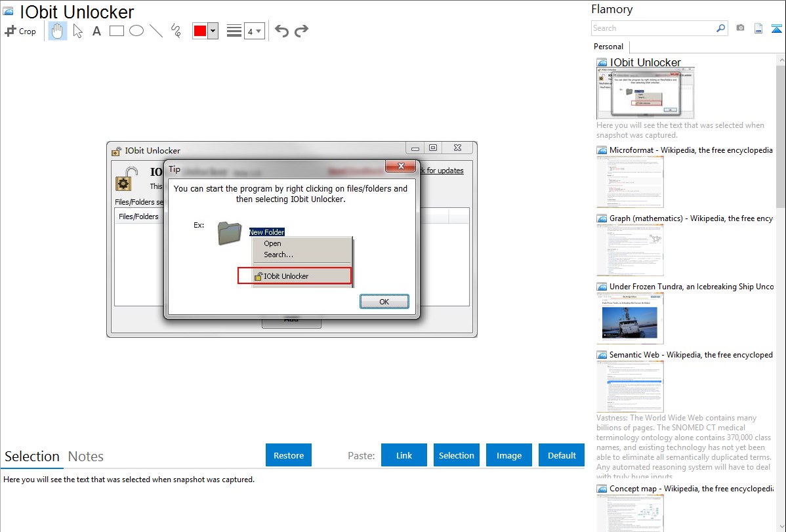The height and width of the screenshot is (532, 786).
Task: Click the 'Microformat - Wikipedia' snapshot title
Action: coord(691,150)
